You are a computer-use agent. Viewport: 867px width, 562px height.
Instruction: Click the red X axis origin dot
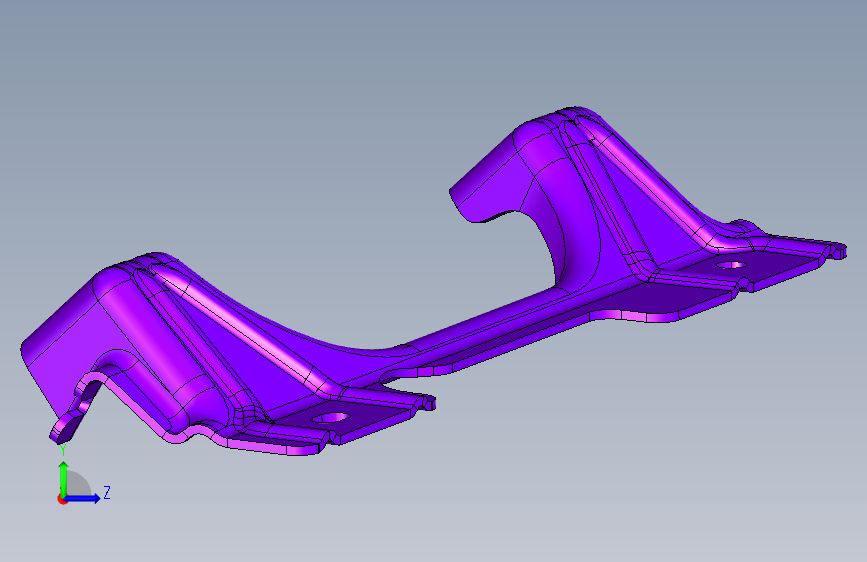click(x=62, y=499)
